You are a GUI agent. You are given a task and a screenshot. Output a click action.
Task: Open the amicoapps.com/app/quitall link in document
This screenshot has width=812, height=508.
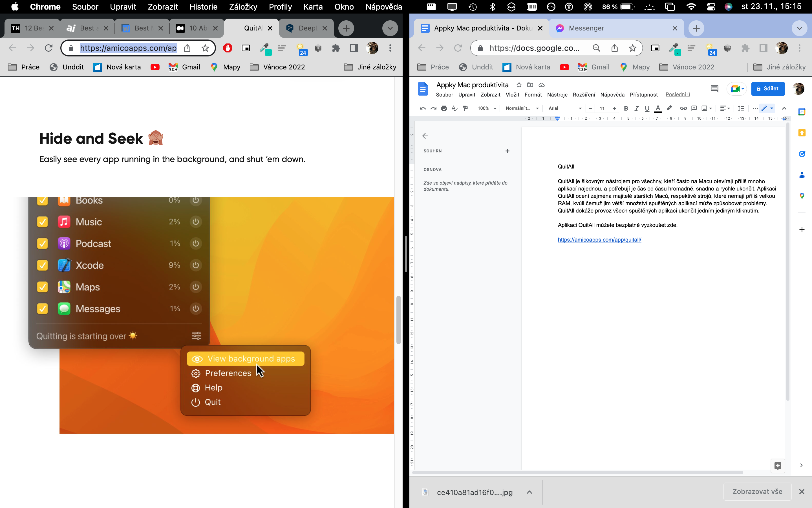pyautogui.click(x=599, y=240)
